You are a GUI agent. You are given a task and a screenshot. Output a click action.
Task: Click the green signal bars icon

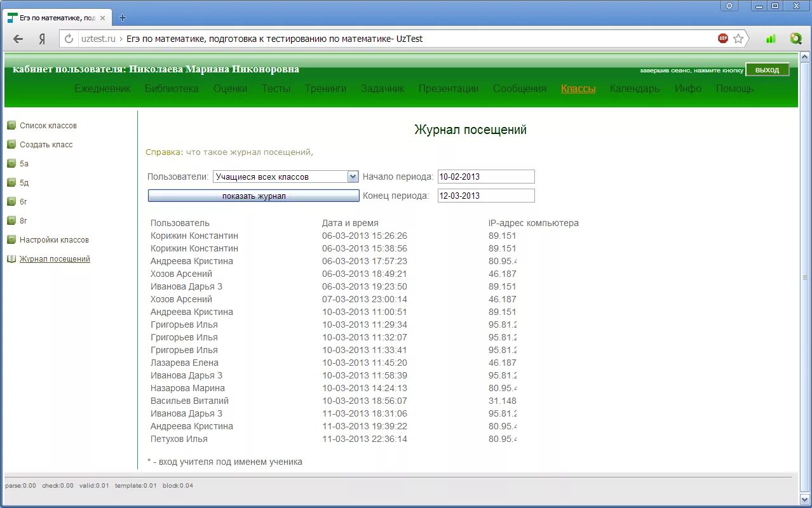[x=771, y=39]
